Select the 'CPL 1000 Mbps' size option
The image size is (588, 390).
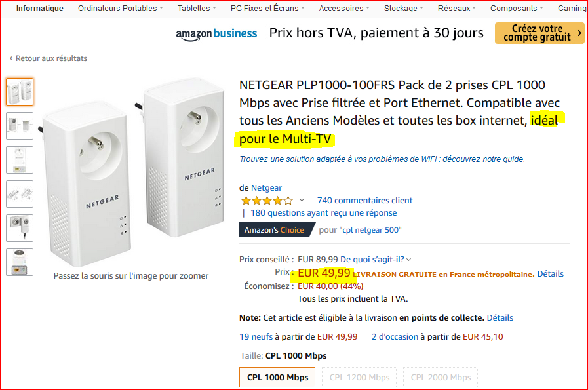277,377
